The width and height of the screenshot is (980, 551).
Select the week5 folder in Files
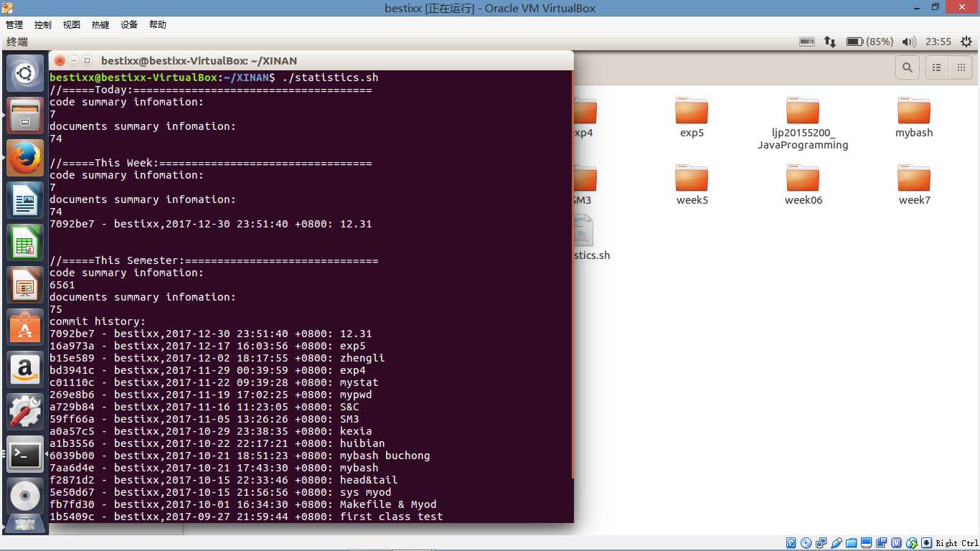click(x=692, y=184)
